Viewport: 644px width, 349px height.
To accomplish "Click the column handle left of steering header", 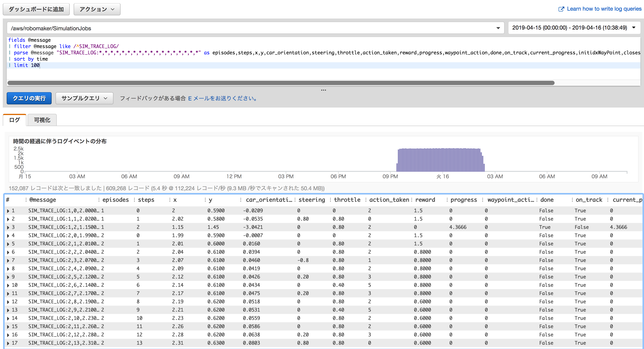I will (x=295, y=200).
